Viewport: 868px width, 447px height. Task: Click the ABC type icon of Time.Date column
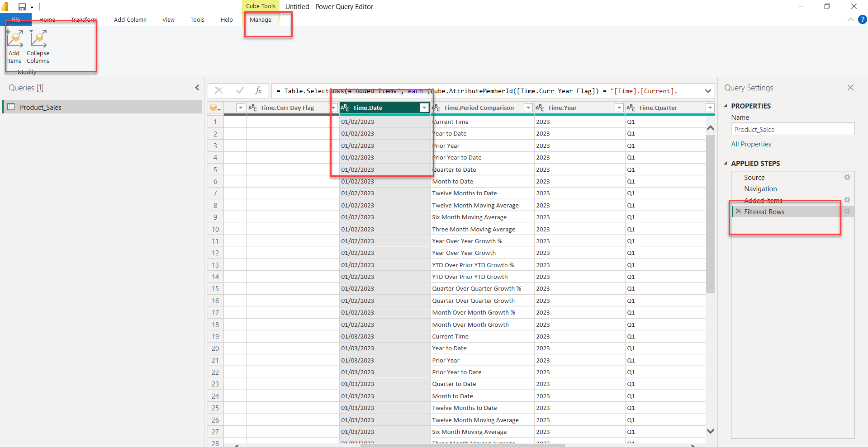point(345,108)
